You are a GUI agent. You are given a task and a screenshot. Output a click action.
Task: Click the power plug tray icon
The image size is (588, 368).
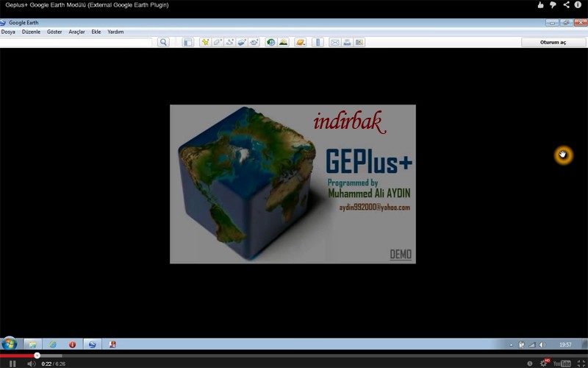click(521, 344)
